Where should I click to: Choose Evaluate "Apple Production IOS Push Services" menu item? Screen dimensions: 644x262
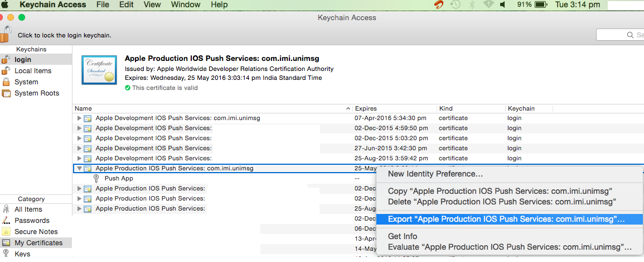(x=509, y=247)
